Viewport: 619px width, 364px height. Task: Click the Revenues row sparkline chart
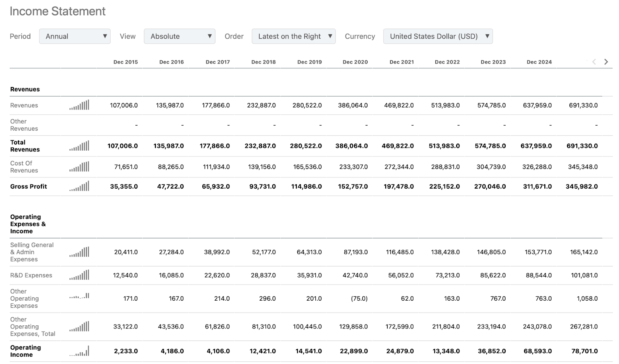point(79,105)
